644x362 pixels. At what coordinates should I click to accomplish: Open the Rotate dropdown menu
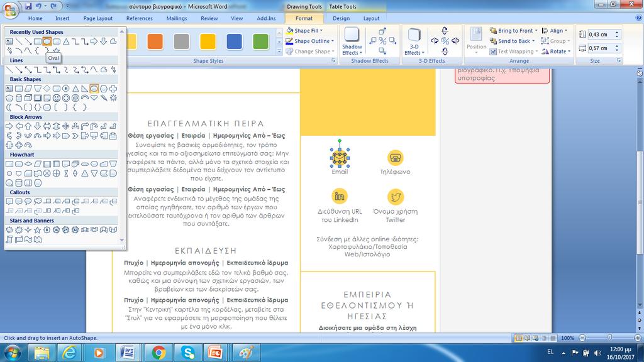(x=556, y=52)
